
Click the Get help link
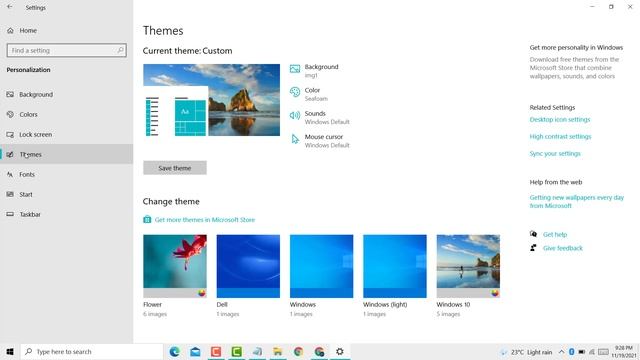tap(555, 234)
